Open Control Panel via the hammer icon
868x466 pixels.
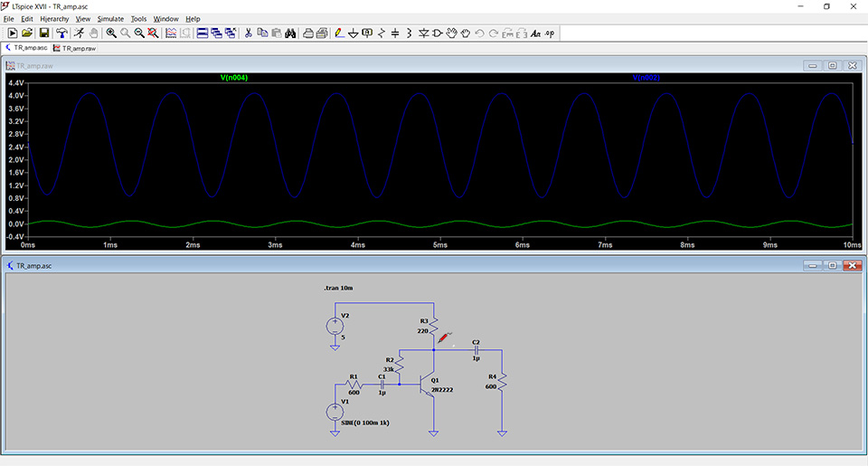coord(61,33)
